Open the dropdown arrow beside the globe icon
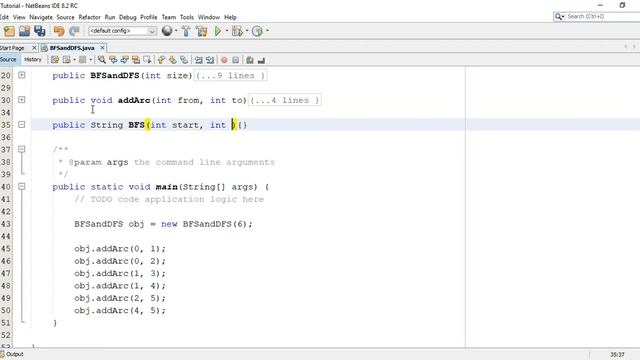 [x=176, y=31]
